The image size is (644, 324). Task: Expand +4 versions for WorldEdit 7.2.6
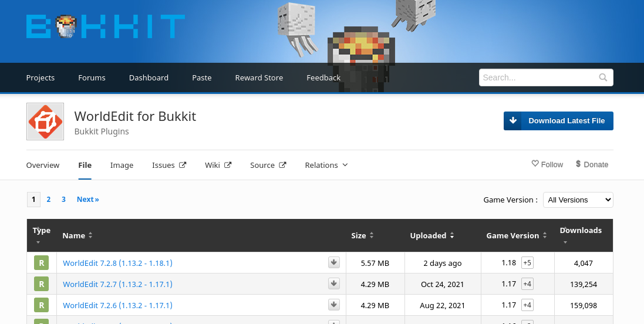click(527, 305)
